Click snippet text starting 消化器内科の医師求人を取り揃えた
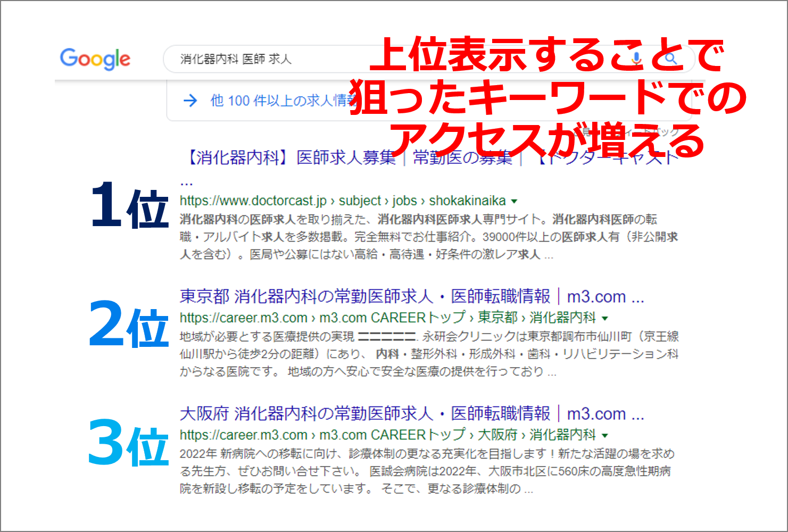Image resolution: width=788 pixels, height=532 pixels. [x=429, y=237]
